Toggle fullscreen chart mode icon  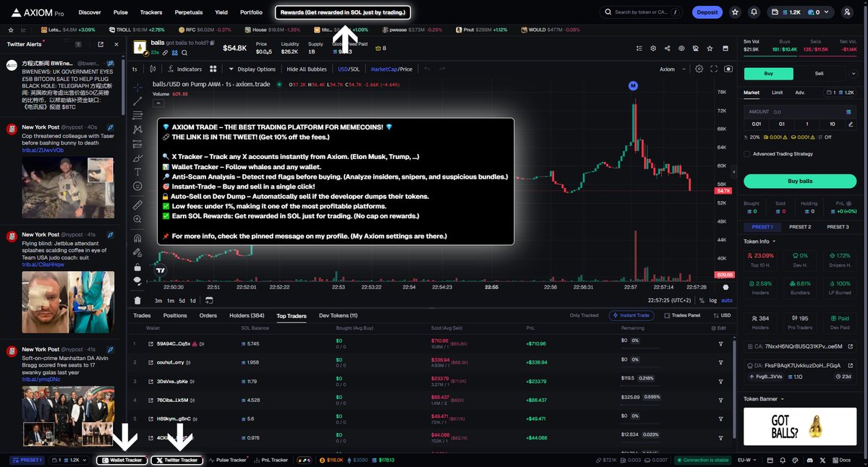click(714, 69)
